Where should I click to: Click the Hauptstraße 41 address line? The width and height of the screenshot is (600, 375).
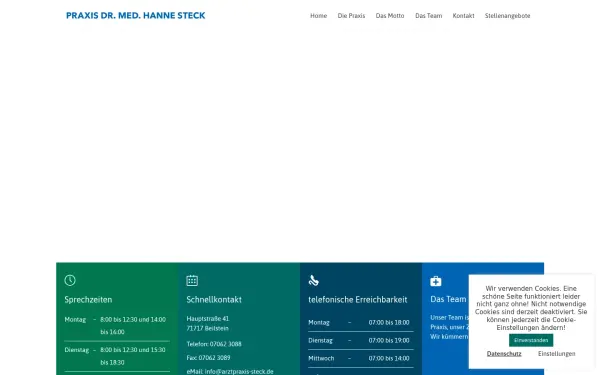[x=208, y=318]
